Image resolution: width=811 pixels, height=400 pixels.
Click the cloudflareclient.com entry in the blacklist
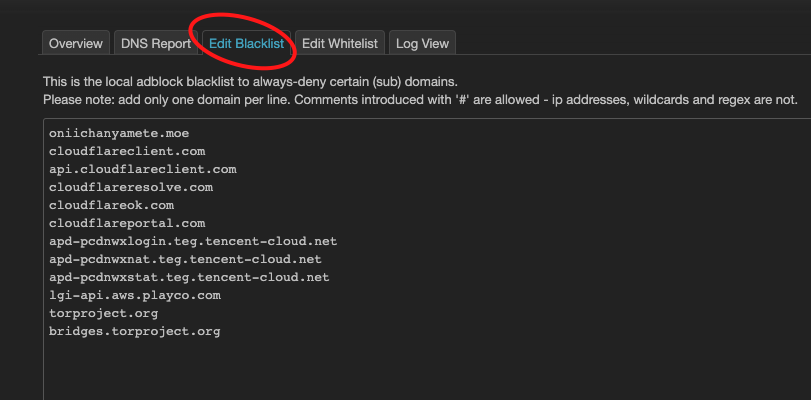(127, 152)
